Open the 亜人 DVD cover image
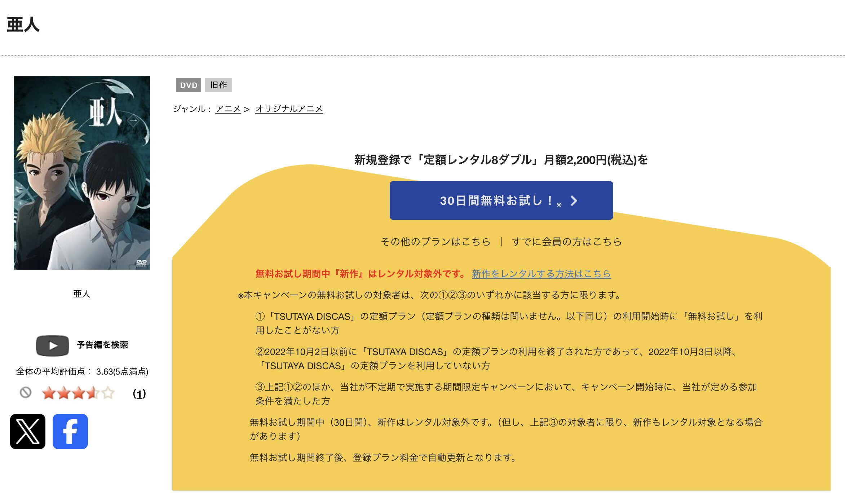The height and width of the screenshot is (504, 845). pyautogui.click(x=82, y=173)
